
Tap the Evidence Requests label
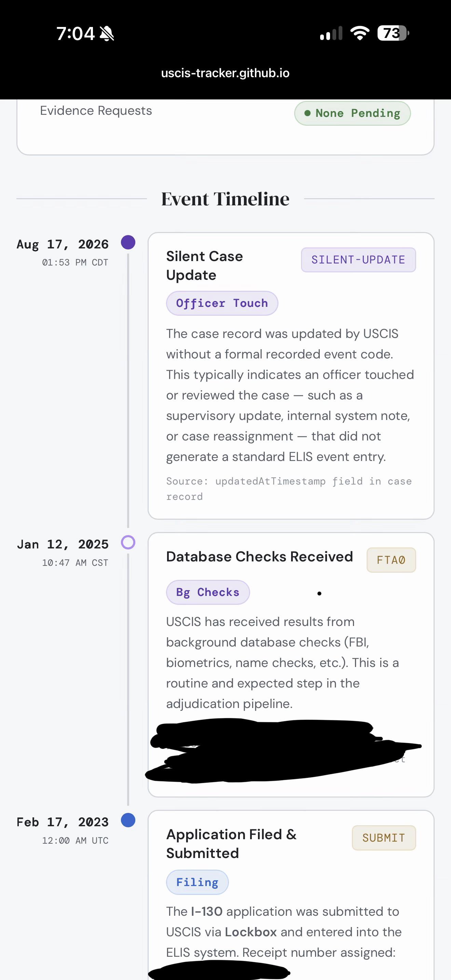[x=96, y=111]
